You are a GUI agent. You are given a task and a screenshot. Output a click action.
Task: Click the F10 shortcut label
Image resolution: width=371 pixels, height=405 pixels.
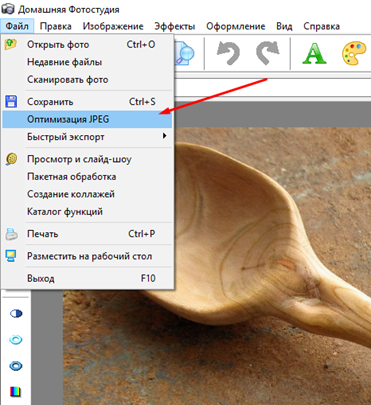point(148,278)
